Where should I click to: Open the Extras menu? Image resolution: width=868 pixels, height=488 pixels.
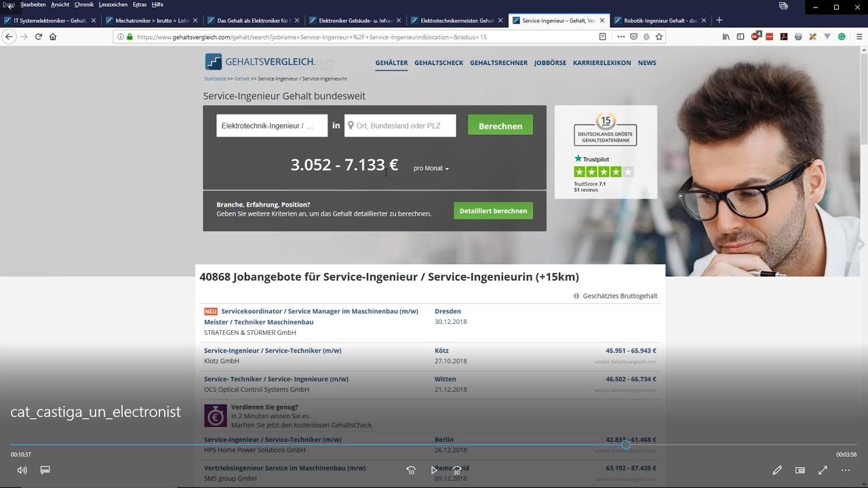point(140,5)
